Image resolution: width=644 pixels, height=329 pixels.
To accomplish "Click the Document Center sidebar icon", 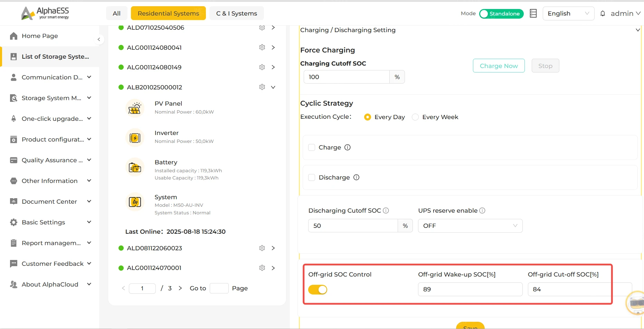I will [13, 202].
